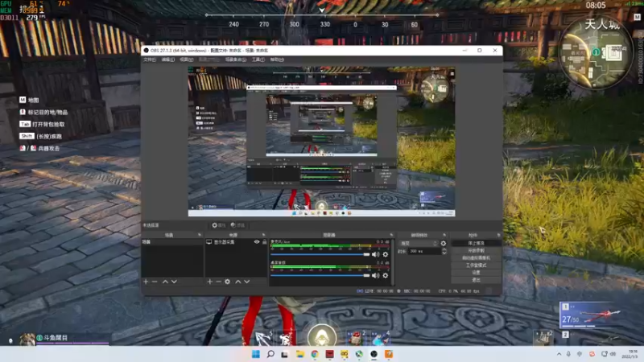Open the 场景集合 Scene Collection menu

(236, 60)
